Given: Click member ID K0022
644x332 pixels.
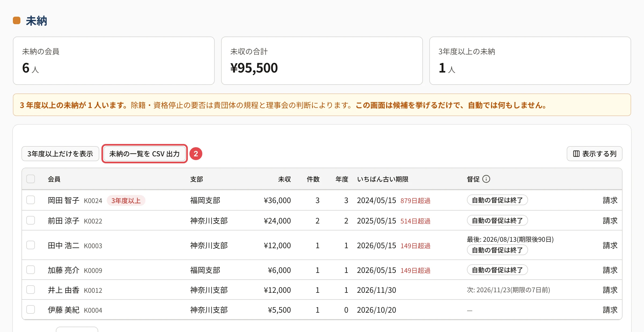Looking at the screenshot, I should (93, 221).
